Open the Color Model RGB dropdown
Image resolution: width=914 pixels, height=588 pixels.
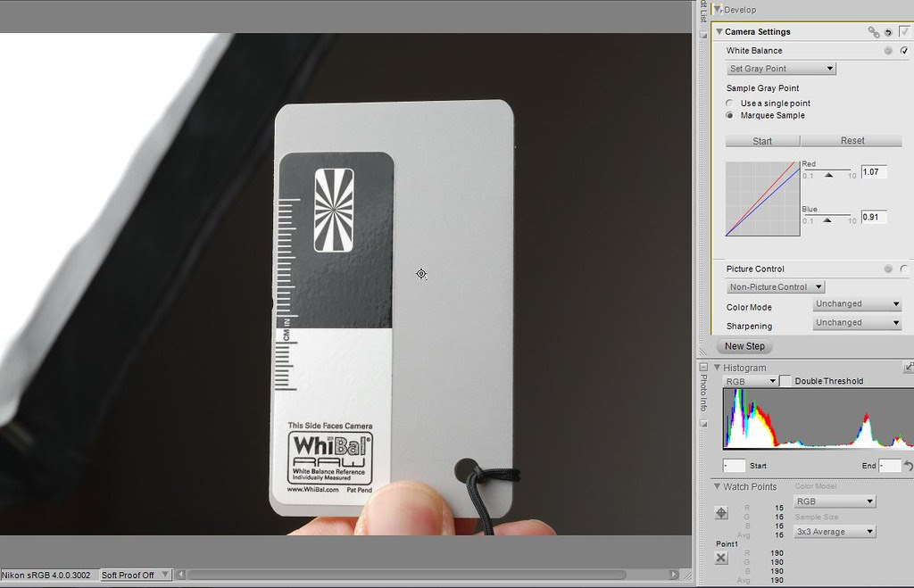coord(835,501)
